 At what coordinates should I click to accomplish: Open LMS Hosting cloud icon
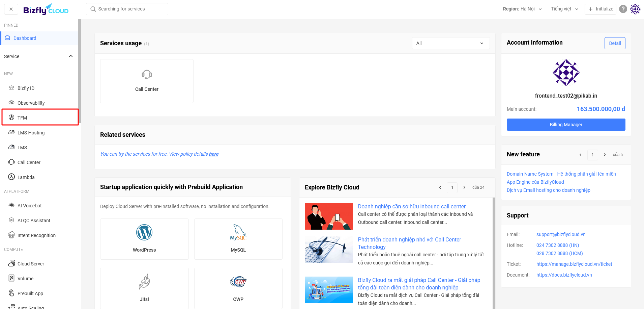click(x=11, y=132)
